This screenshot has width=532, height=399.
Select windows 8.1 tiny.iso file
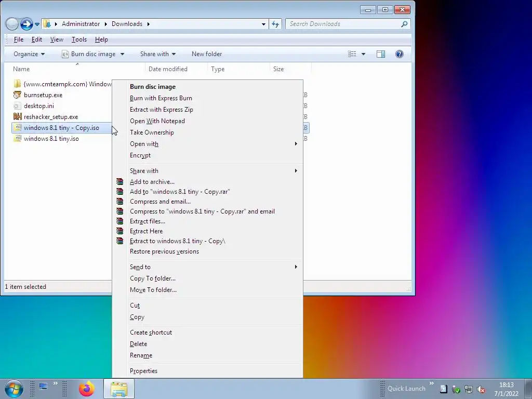click(51, 138)
